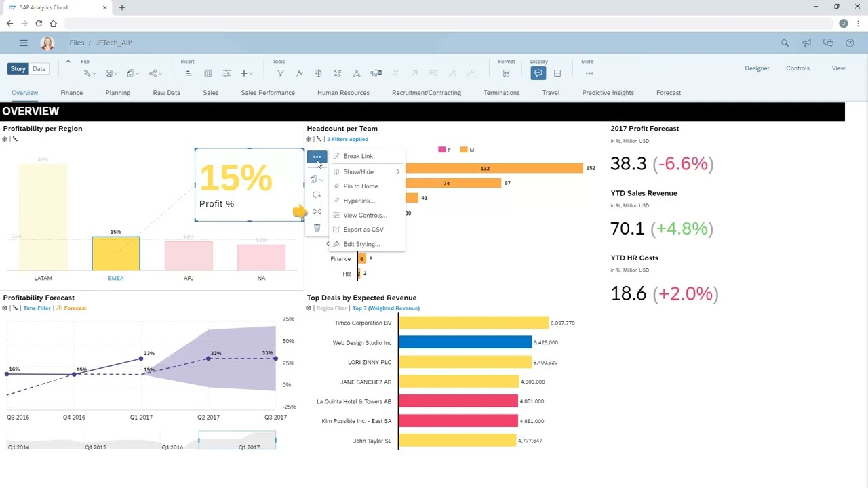Open a new browser tab with plus

pos(122,7)
